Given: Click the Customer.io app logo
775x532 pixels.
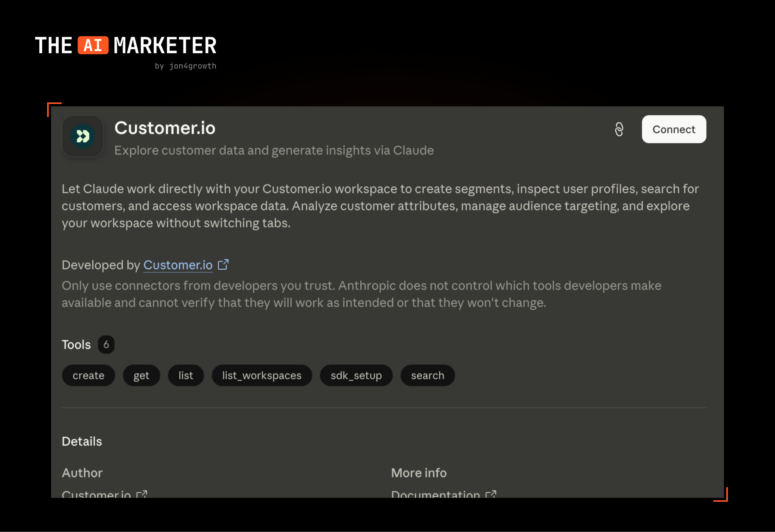Looking at the screenshot, I should tap(83, 136).
